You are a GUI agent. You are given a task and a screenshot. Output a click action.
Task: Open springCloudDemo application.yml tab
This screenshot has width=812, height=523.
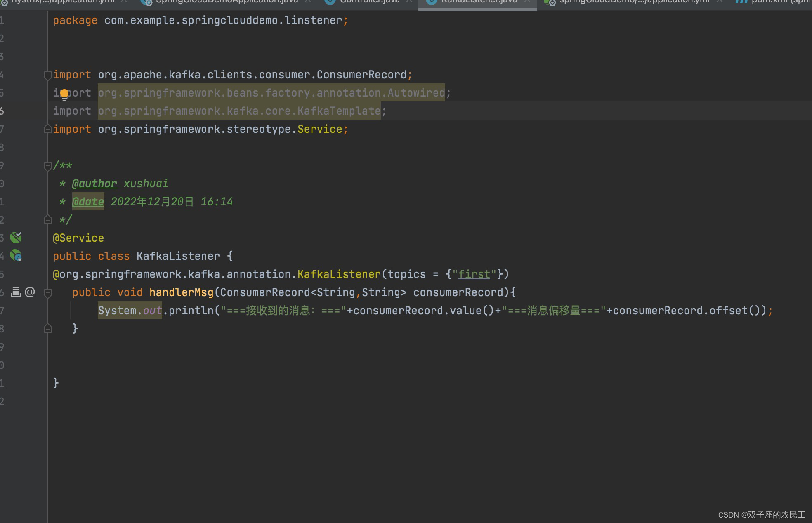coord(634,2)
